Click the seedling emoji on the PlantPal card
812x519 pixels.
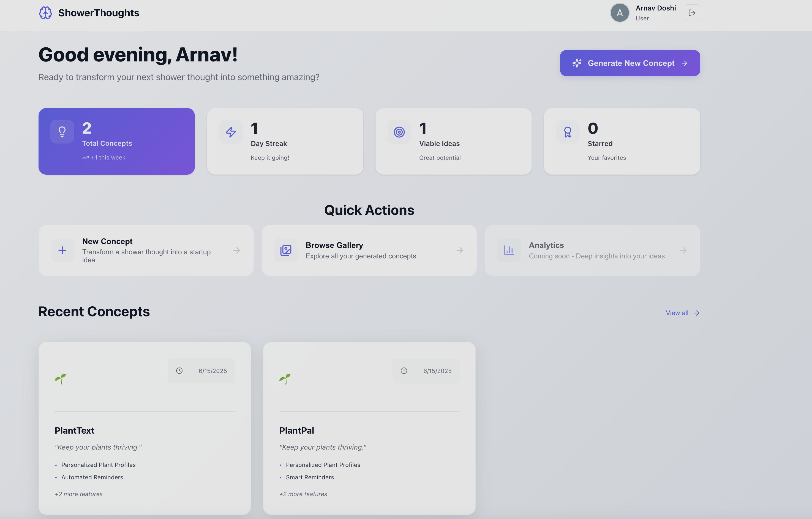(x=285, y=379)
